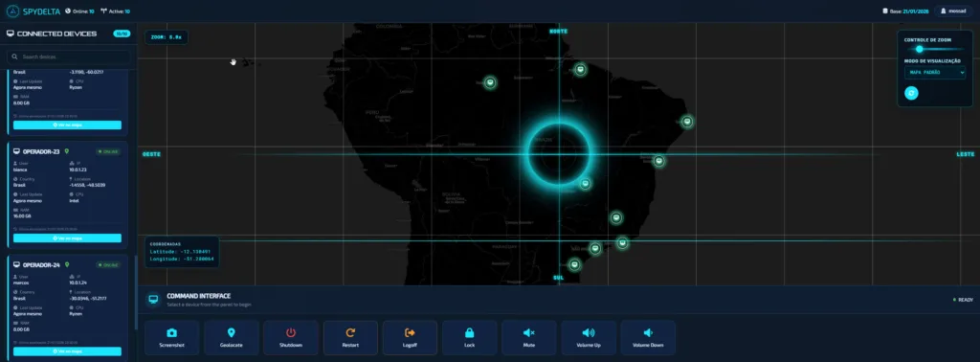Screen dimensions: 980x362
Task: Click the Online status badge on OPERADOR-23
Action: (x=109, y=151)
